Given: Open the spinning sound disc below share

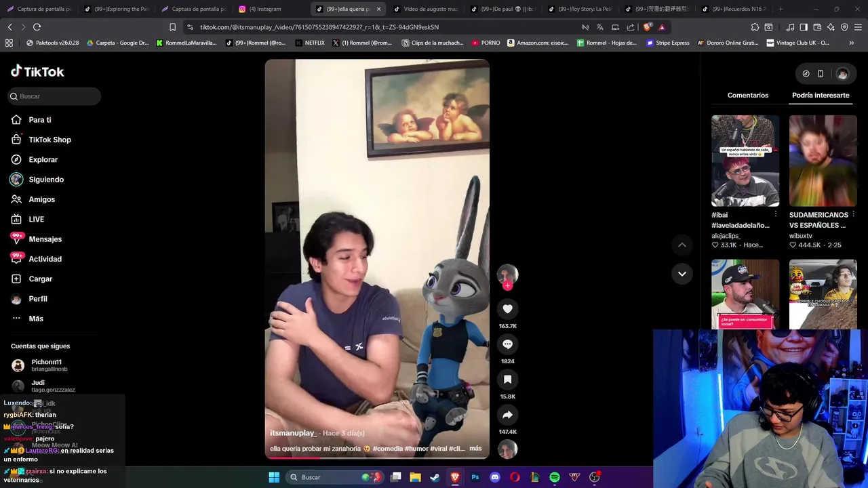Looking at the screenshot, I should click(x=507, y=449).
